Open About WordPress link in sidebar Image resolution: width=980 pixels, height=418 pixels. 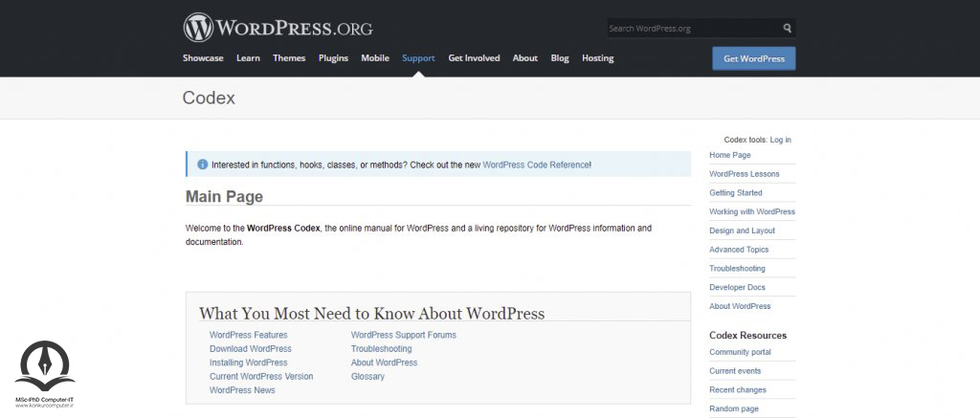(x=740, y=306)
